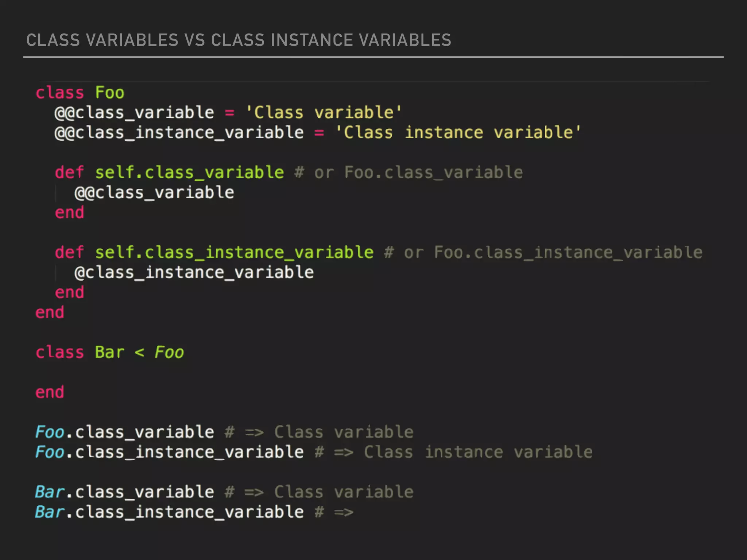Click the 'Foo.class_instance_variable' call line
Screen dimensions: 747x560
point(314,452)
